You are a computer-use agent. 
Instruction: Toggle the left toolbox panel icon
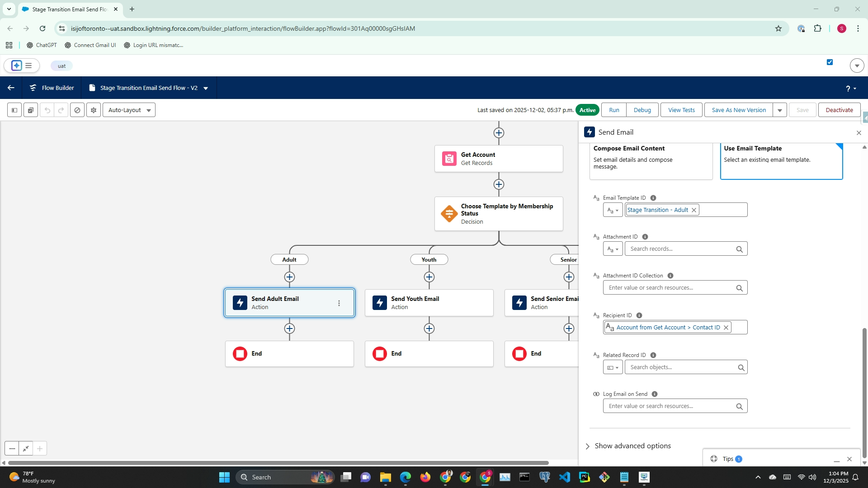[x=14, y=110]
